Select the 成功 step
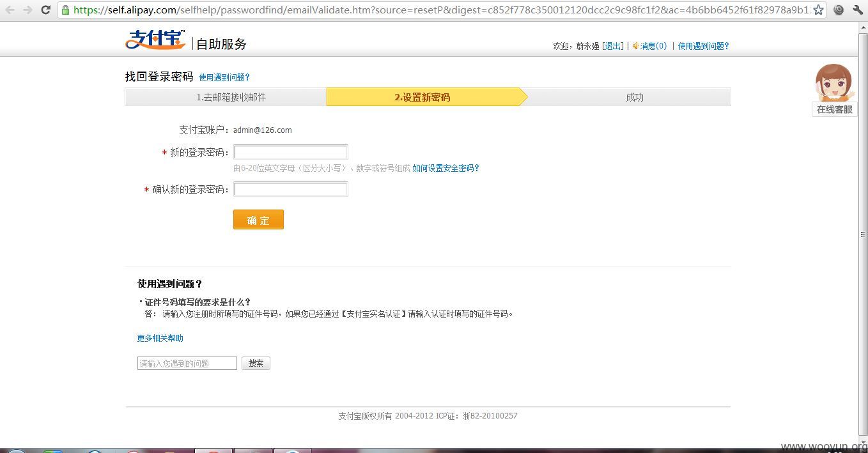 click(x=634, y=97)
